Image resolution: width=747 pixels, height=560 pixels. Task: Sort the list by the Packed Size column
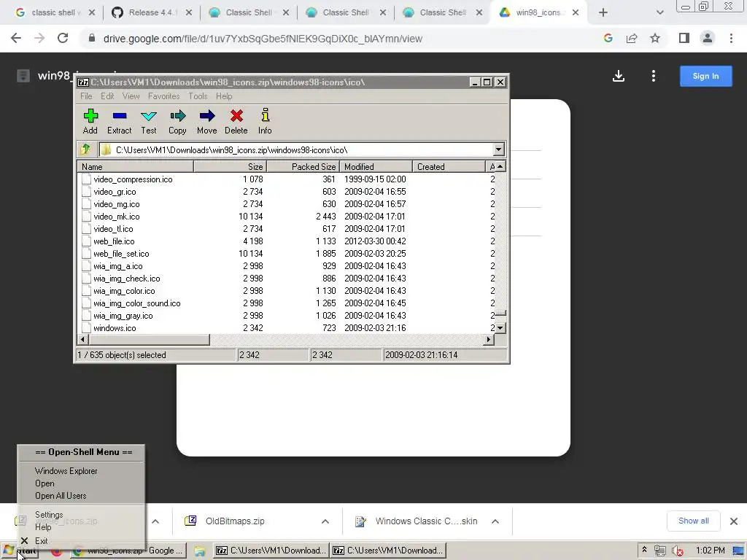click(303, 167)
